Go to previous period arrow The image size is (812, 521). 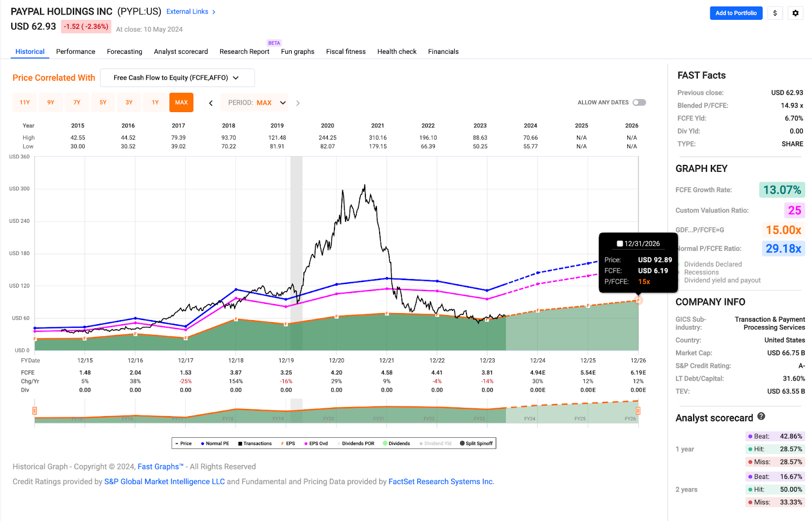[211, 103]
